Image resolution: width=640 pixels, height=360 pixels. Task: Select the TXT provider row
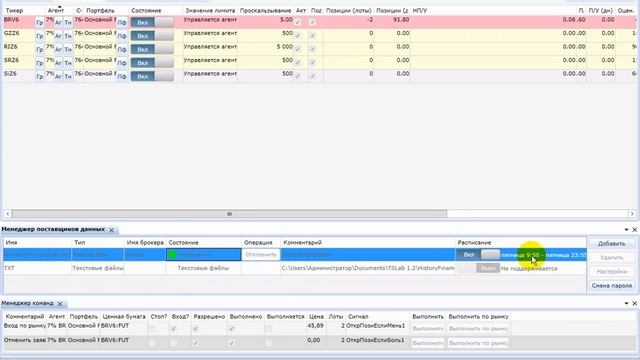295,268
